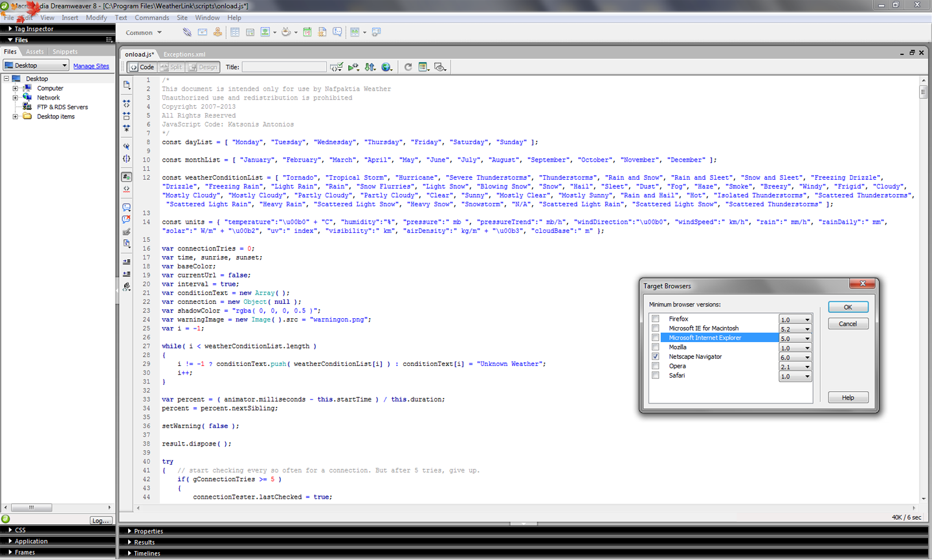
Task: Click the Balance Braces icon
Action: pyautogui.click(x=126, y=158)
